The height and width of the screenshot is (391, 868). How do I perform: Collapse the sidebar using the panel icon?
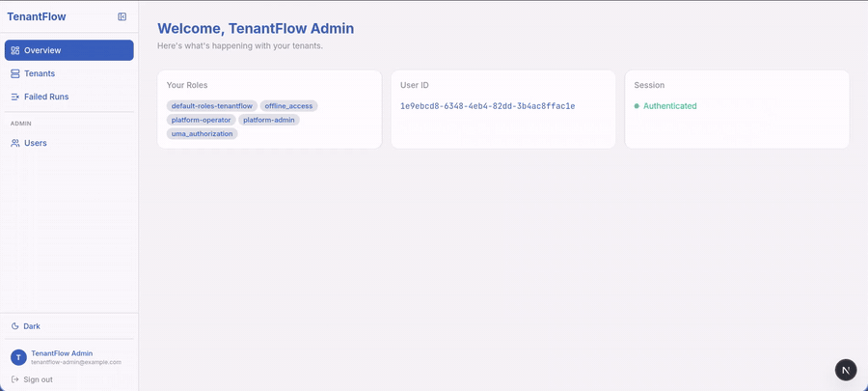[122, 16]
